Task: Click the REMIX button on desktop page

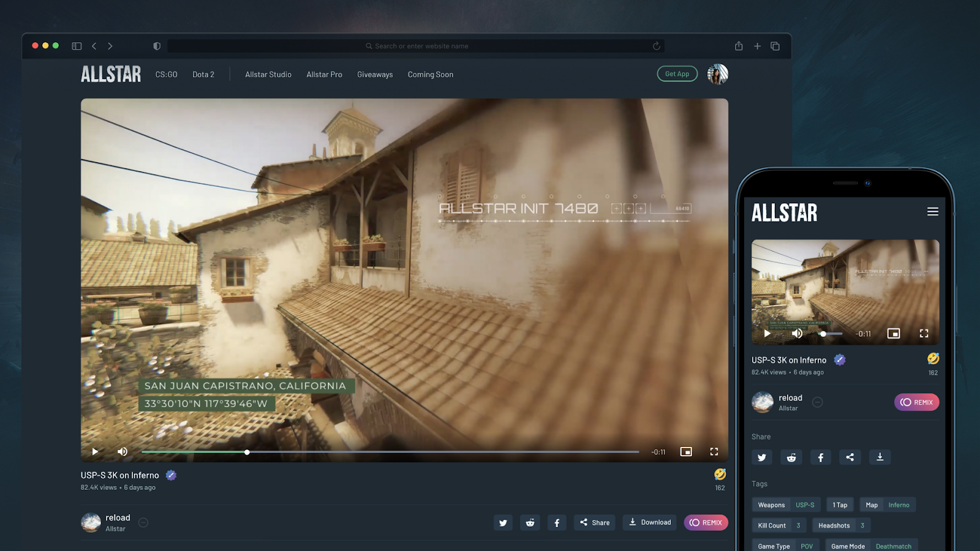Action: point(706,523)
